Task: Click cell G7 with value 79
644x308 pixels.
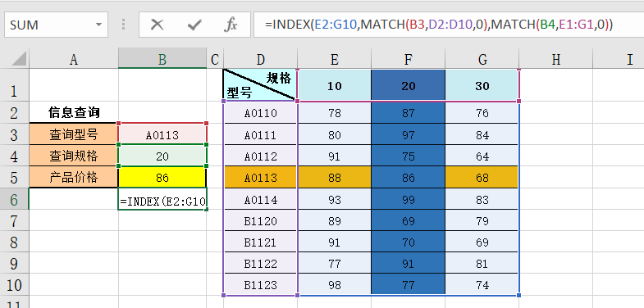Action: coord(482,220)
